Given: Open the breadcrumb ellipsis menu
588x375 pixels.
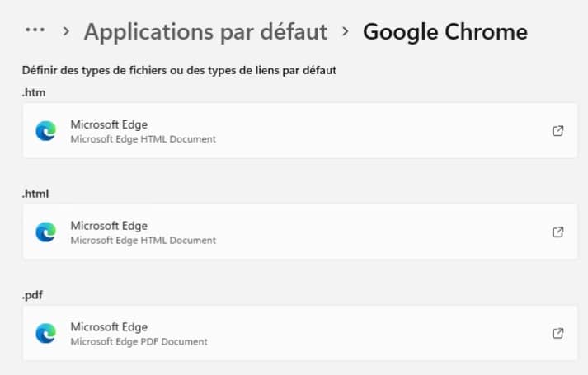Looking at the screenshot, I should tap(34, 30).
